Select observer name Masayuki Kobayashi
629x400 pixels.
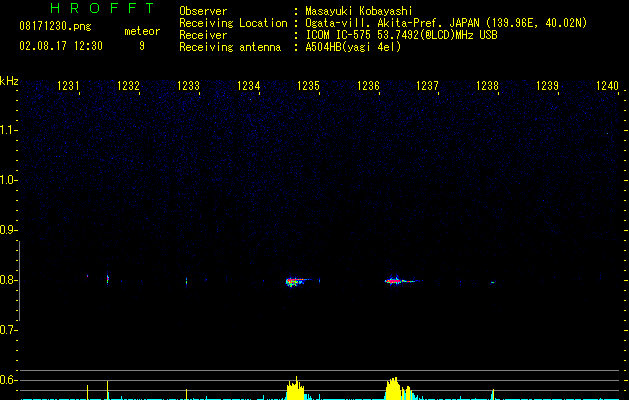click(x=359, y=11)
